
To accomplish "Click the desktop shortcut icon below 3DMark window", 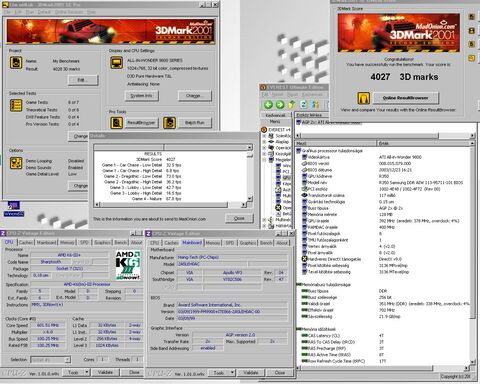I will point(14,206).
